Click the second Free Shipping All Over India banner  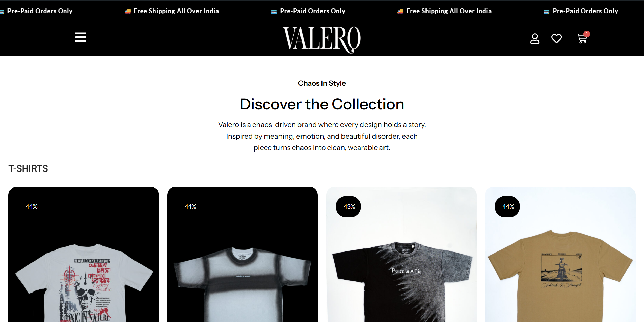(444, 11)
